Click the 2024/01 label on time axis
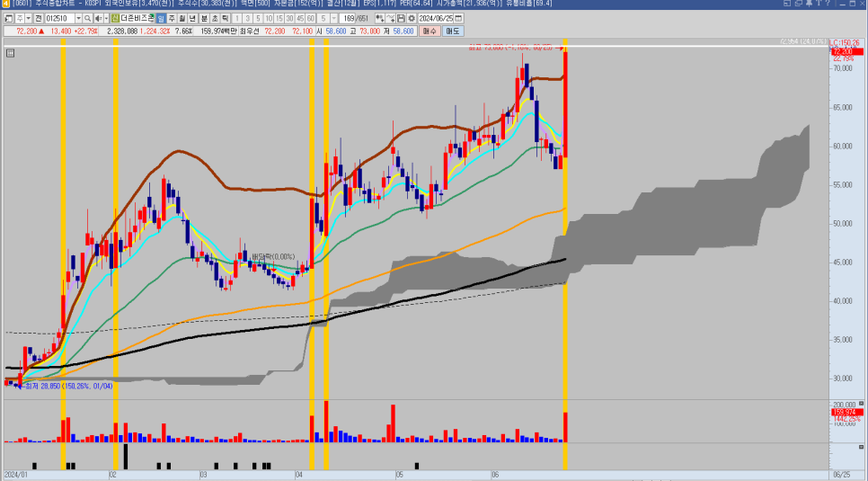Screen dimensions: 868x481 click(15, 475)
